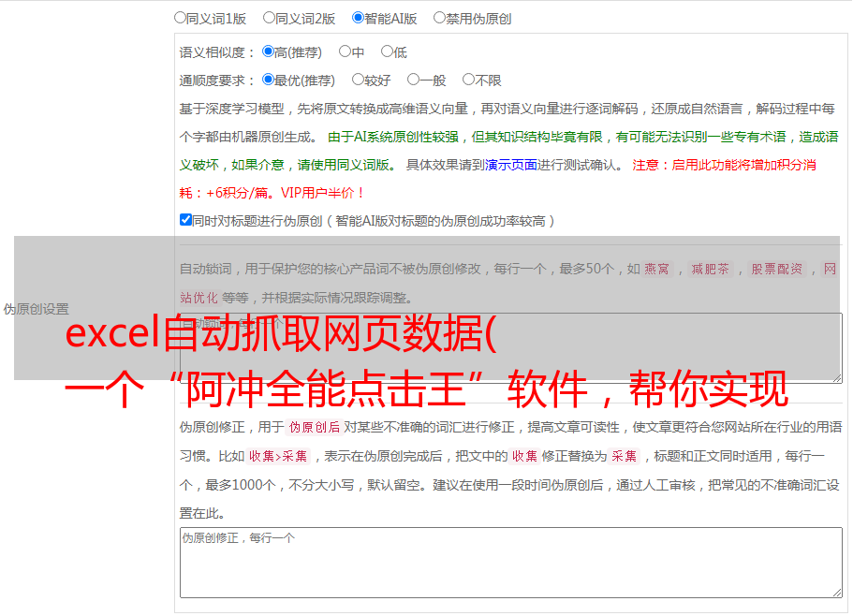Screen dimensions: 853x616
Task: Click the 语义相似度 label
Action: pyautogui.click(x=217, y=52)
